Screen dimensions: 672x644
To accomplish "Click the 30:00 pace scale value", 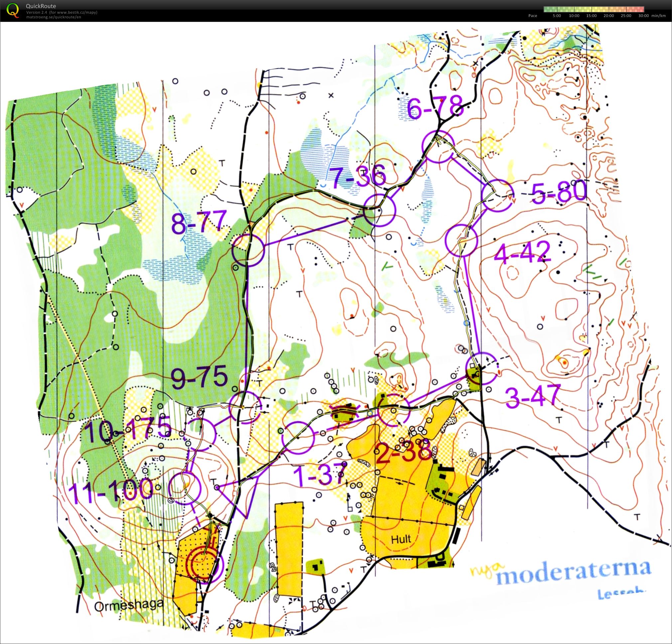I will [x=643, y=16].
